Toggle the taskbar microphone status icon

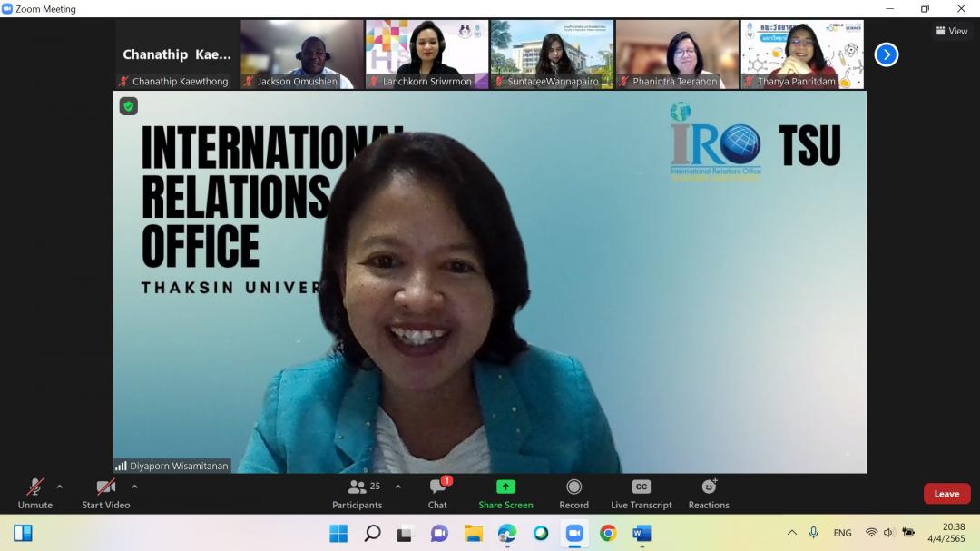pyautogui.click(x=813, y=533)
